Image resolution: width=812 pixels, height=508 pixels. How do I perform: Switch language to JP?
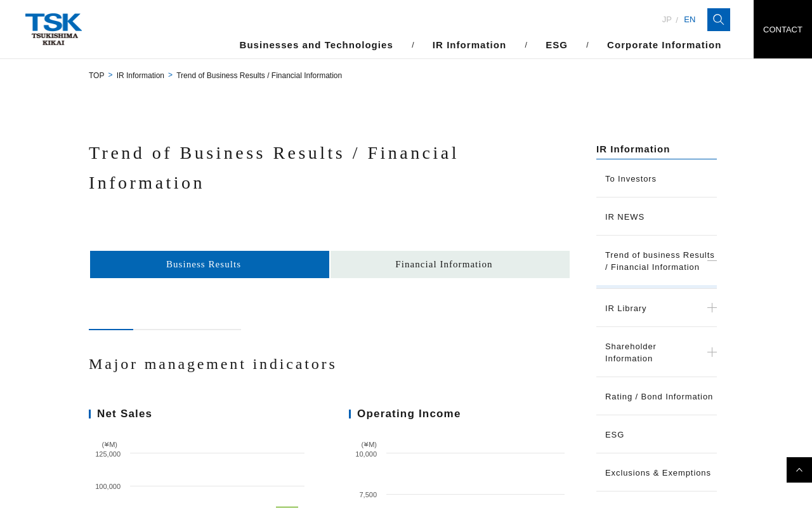tap(667, 20)
